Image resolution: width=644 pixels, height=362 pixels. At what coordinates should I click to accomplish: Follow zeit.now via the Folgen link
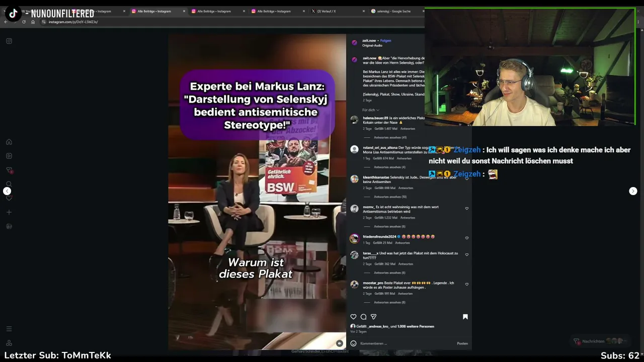[385, 41]
